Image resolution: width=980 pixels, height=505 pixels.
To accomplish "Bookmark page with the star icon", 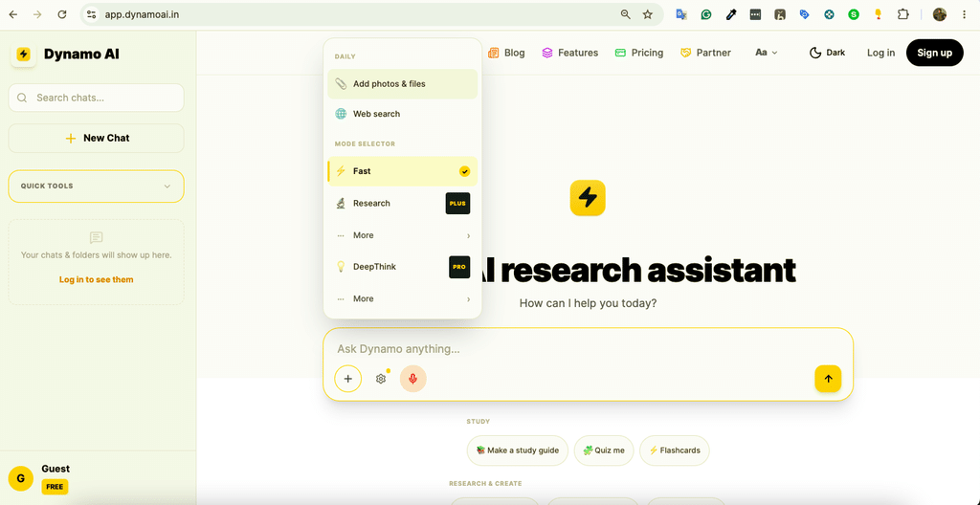I will coord(648,14).
